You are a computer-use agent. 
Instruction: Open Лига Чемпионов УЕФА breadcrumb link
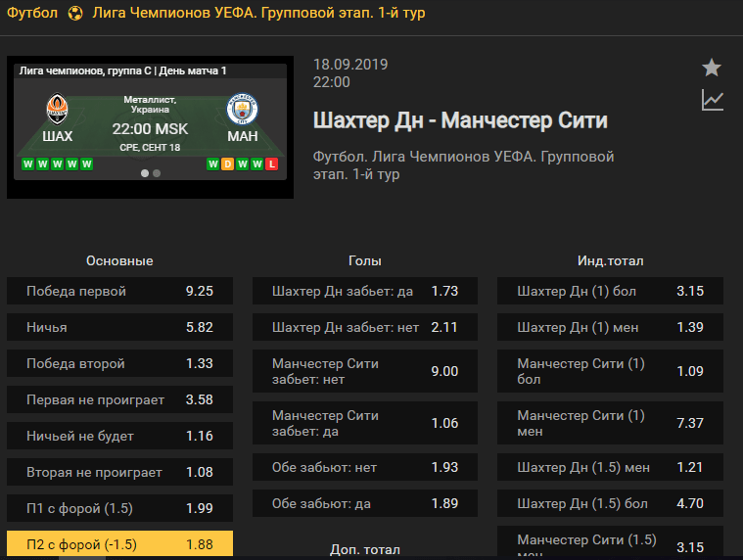[258, 13]
